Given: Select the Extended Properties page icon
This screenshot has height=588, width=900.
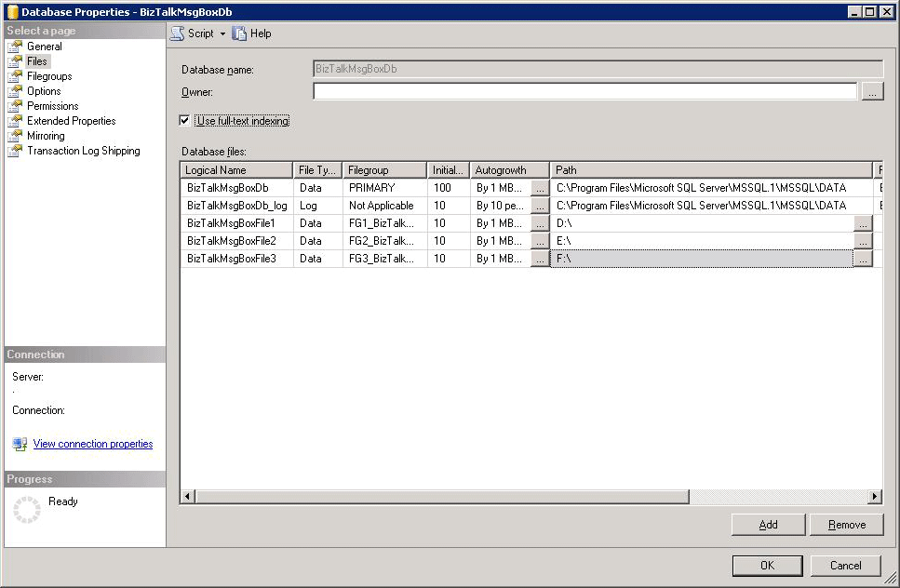Looking at the screenshot, I should click(x=17, y=120).
